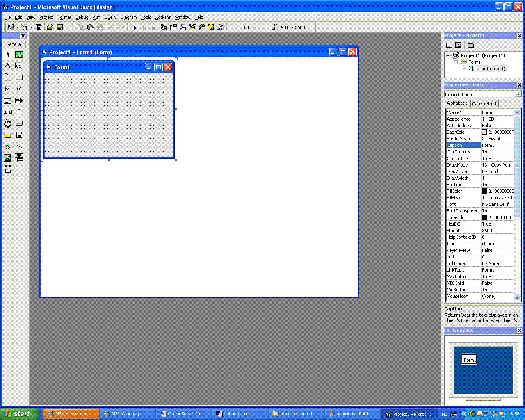Click the Windows start button
The height and width of the screenshot is (420, 525).
click(19, 414)
